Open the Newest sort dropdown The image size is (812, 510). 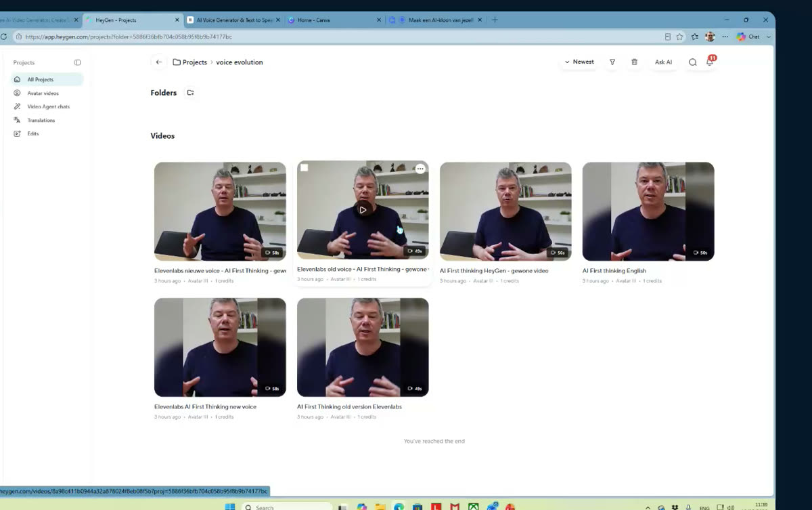(x=579, y=62)
